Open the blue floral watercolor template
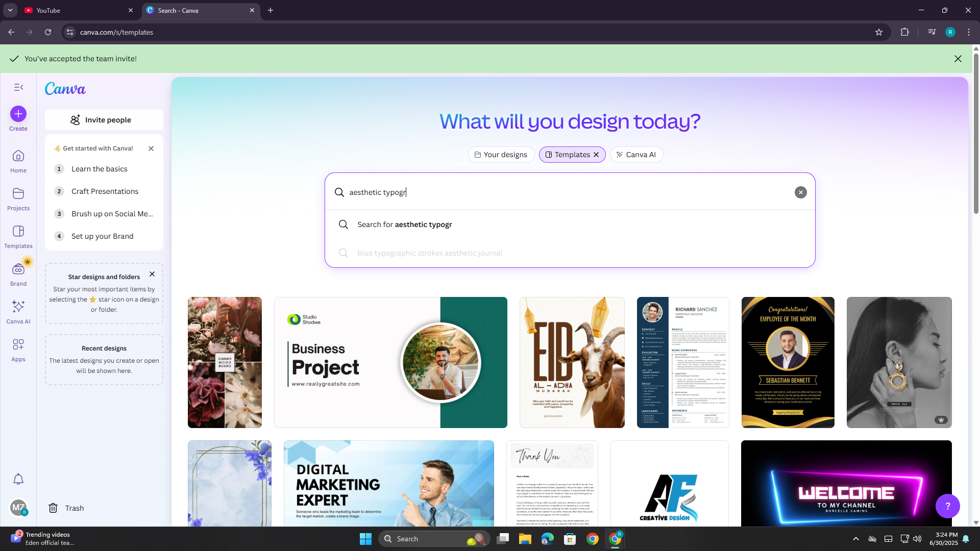This screenshot has width=980, height=551. click(x=230, y=484)
